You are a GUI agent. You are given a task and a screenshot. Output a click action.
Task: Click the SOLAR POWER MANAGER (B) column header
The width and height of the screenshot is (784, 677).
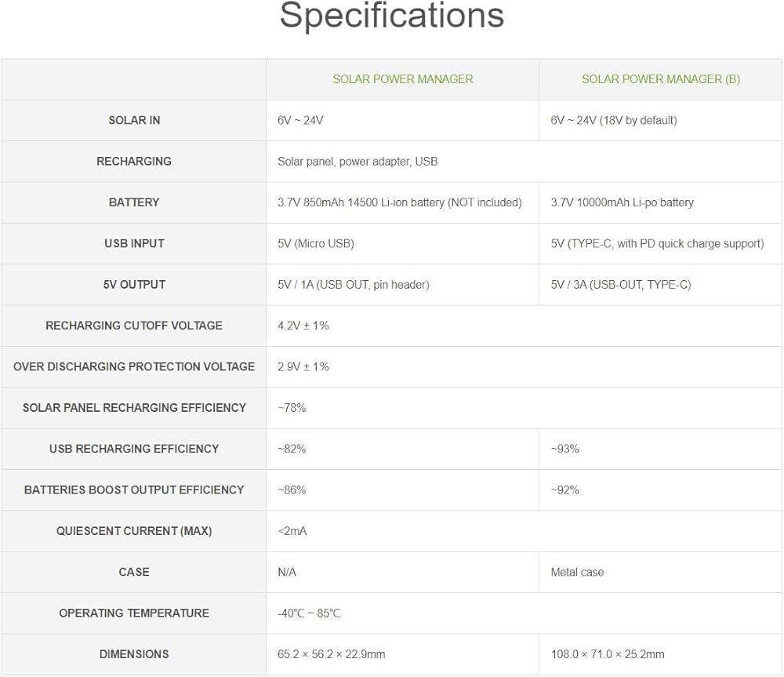(660, 79)
